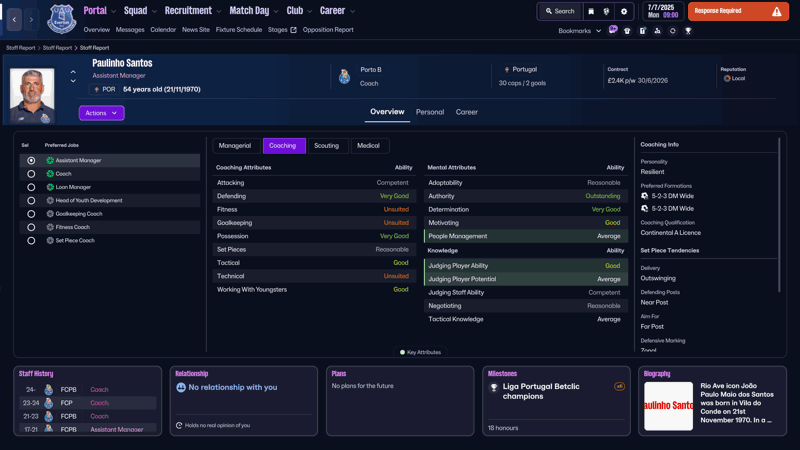Select the Coaching attributes tab
This screenshot has height=450, width=800.
pos(283,146)
